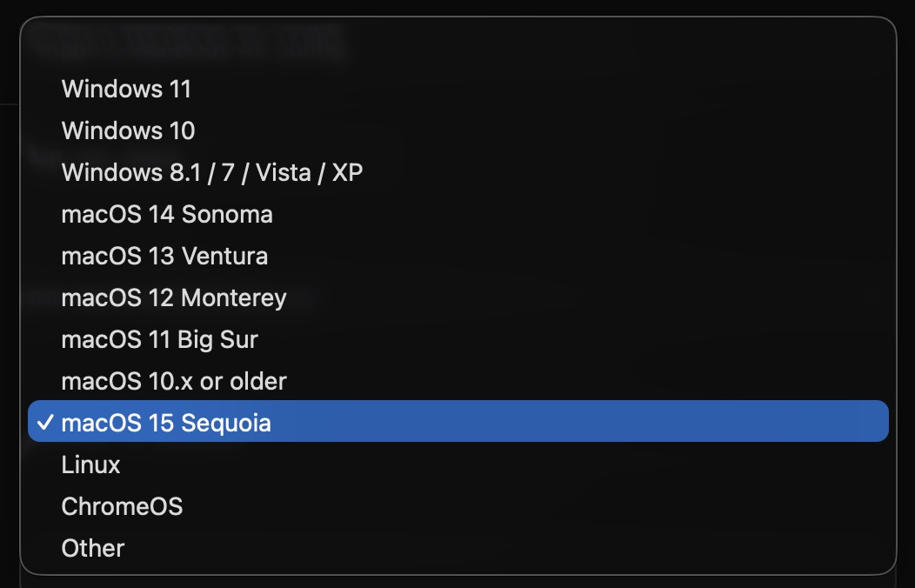Click the checkmark beside macOS 15 Sequoia
This screenshot has height=588, width=915.
click(45, 423)
